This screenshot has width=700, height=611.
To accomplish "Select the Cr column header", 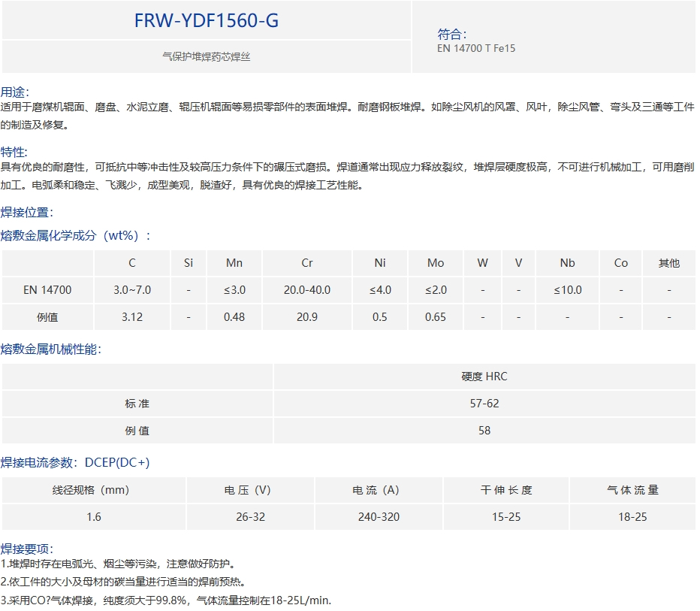I will click(x=307, y=263).
